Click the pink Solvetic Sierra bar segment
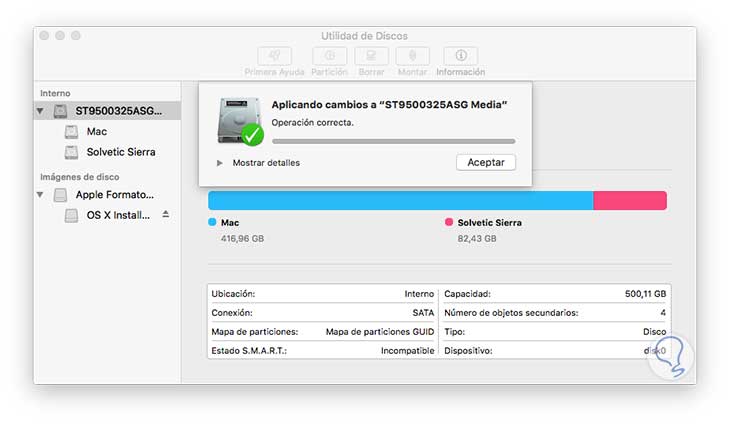Screen dimensions: 730x424 point(630,201)
